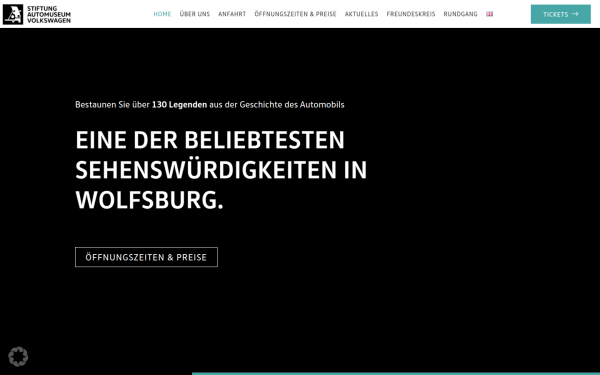Open the Anfahrt menu item
Screen dimensions: 600x375
pos(232,14)
